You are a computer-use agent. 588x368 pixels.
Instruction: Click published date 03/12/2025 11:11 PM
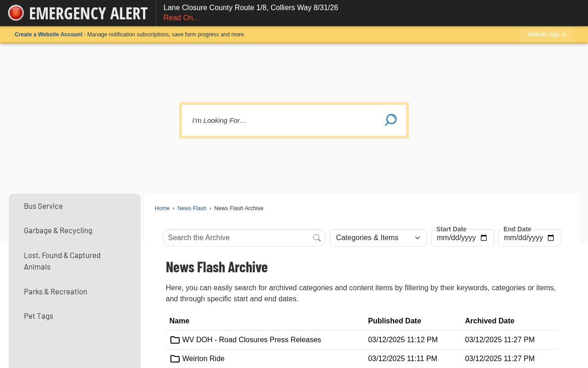(x=402, y=359)
